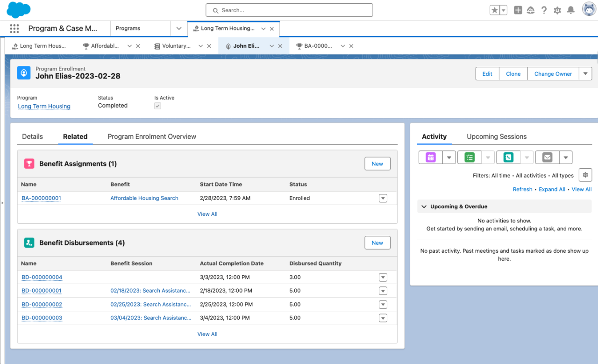This screenshot has height=364, width=598.
Task: Close the John Eli... subtab
Action: pyautogui.click(x=280, y=46)
